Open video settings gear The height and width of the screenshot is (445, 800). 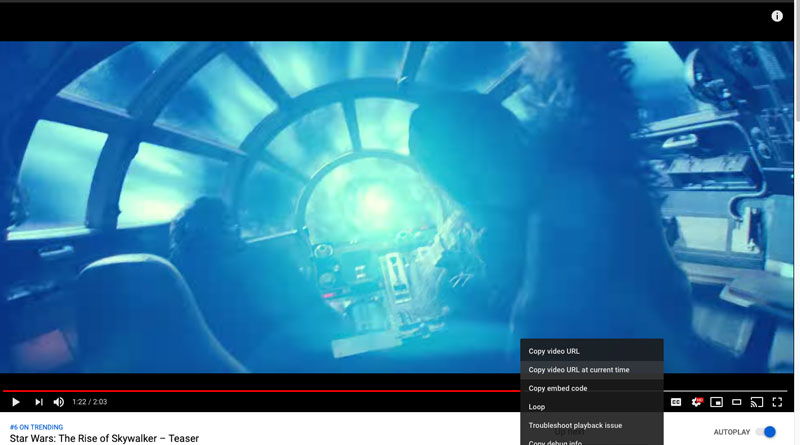pos(696,402)
